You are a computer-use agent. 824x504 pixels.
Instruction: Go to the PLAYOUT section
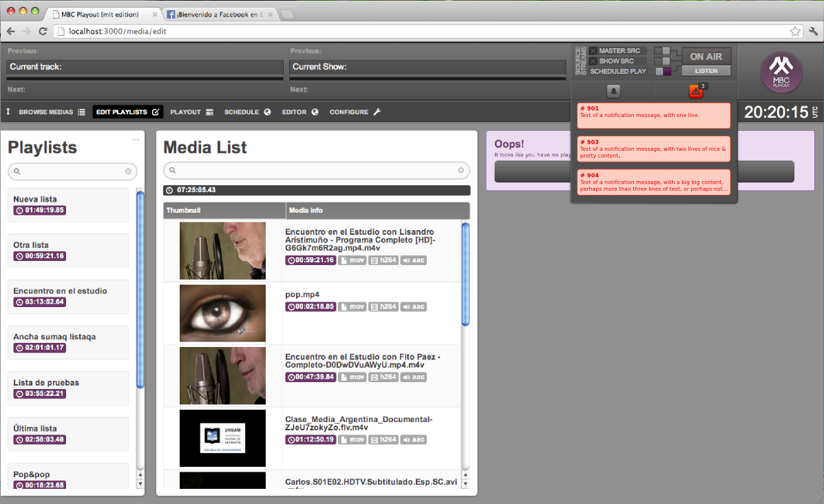(x=191, y=112)
